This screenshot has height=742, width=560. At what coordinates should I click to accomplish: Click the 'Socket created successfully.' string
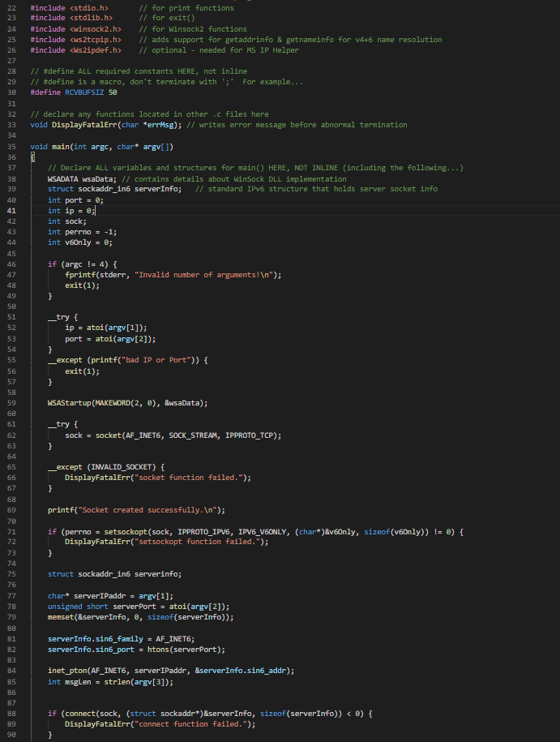pos(147,510)
